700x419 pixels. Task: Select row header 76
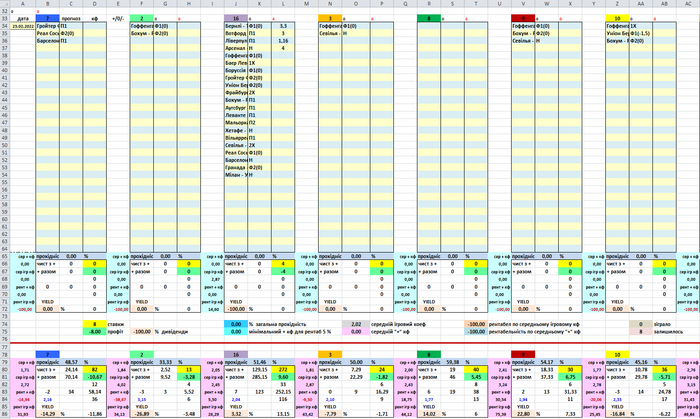coord(5,340)
